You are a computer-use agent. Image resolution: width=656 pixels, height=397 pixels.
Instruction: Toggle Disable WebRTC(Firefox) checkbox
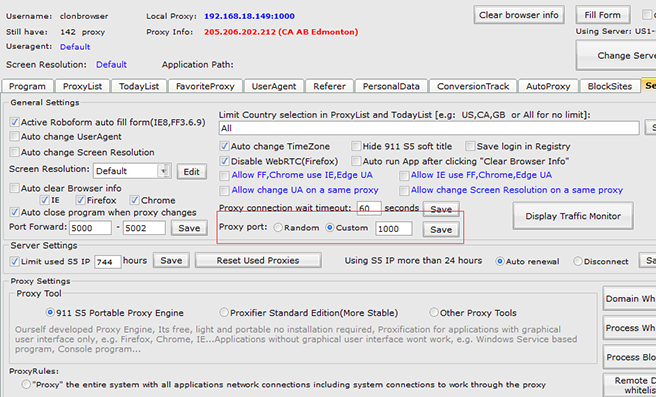225,161
